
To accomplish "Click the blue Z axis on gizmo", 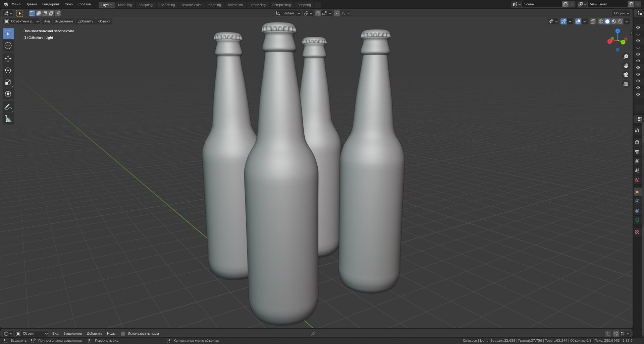I will tap(618, 31).
